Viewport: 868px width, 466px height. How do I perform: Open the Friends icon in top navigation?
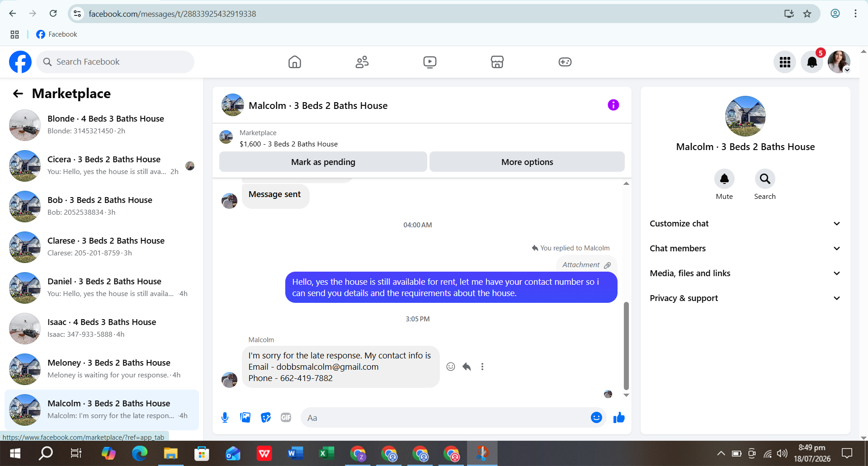[x=362, y=62]
